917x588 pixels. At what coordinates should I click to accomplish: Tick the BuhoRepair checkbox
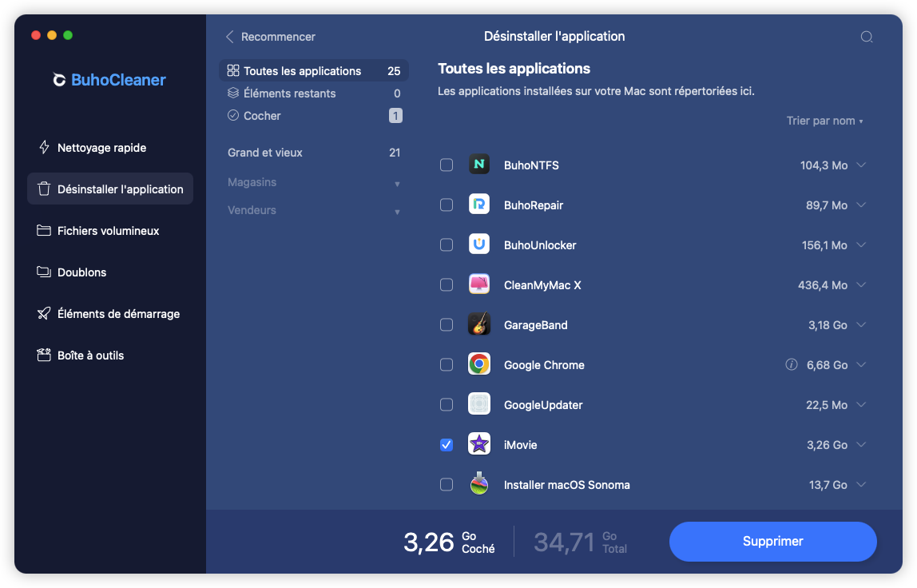tap(447, 205)
